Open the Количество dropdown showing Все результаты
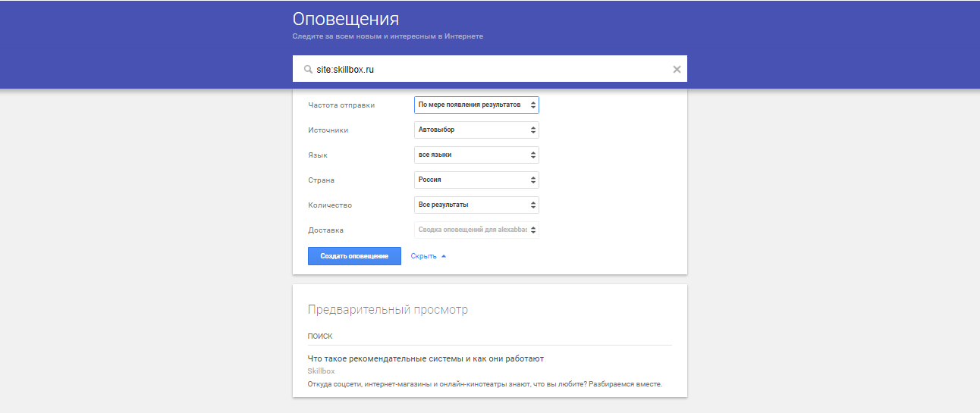Image resolution: width=980 pixels, height=413 pixels. [476, 205]
